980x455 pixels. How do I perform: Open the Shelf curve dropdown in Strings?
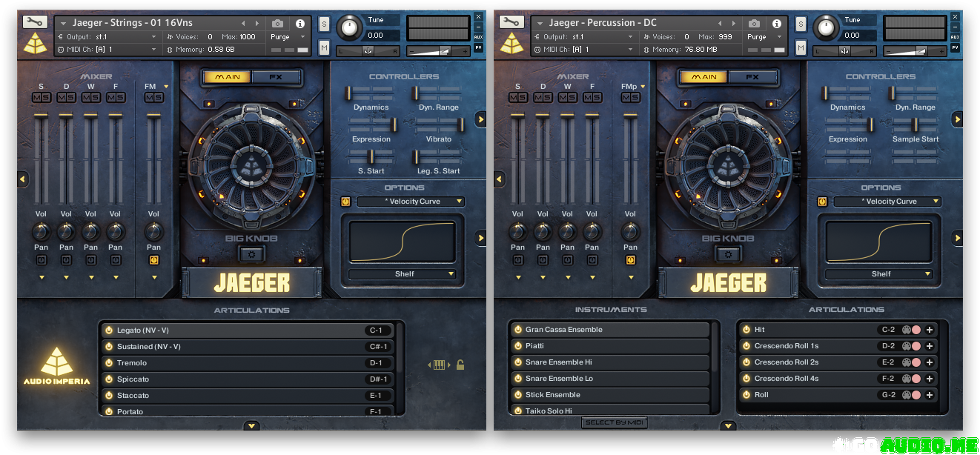coord(404,274)
